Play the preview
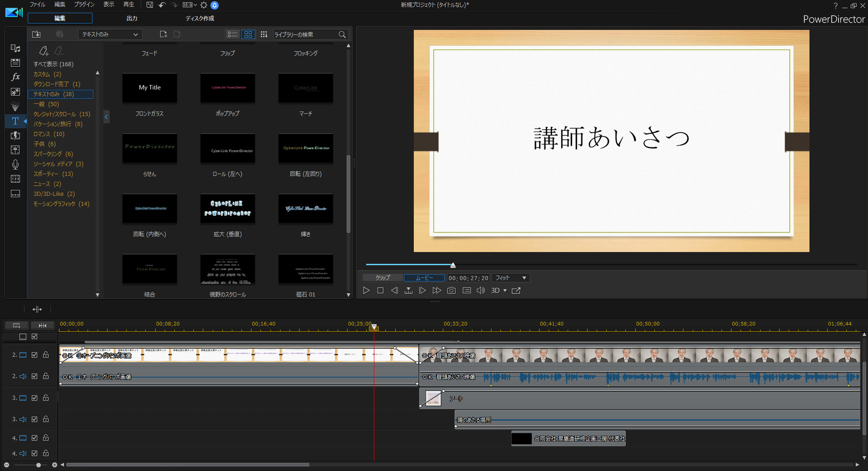The width and height of the screenshot is (868, 471). click(367, 291)
